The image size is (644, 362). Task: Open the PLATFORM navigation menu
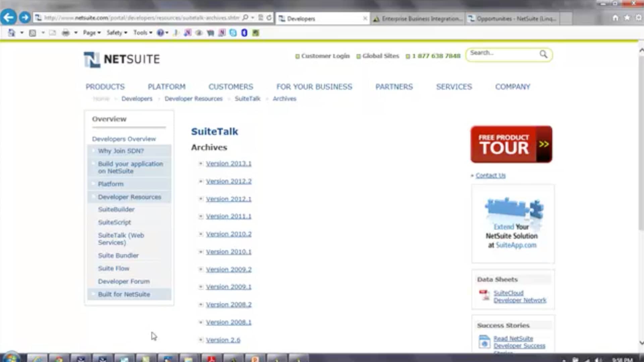166,87
